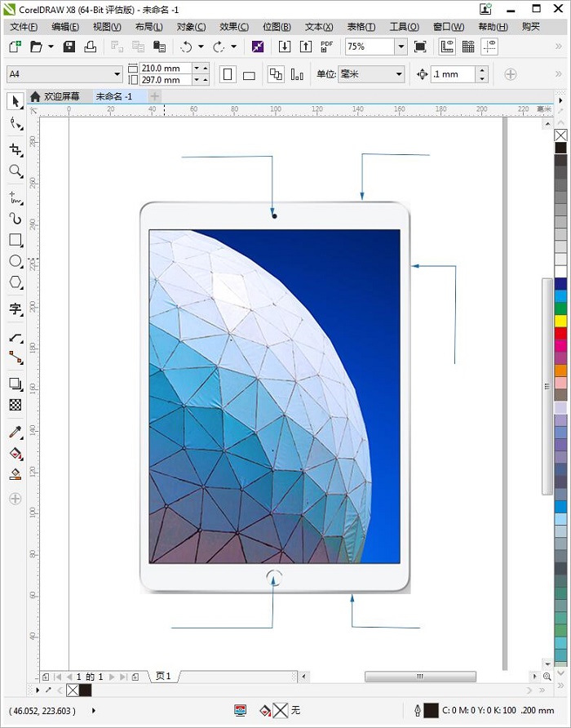
Task: Select the Interactive Fill tool
Action: point(15,453)
